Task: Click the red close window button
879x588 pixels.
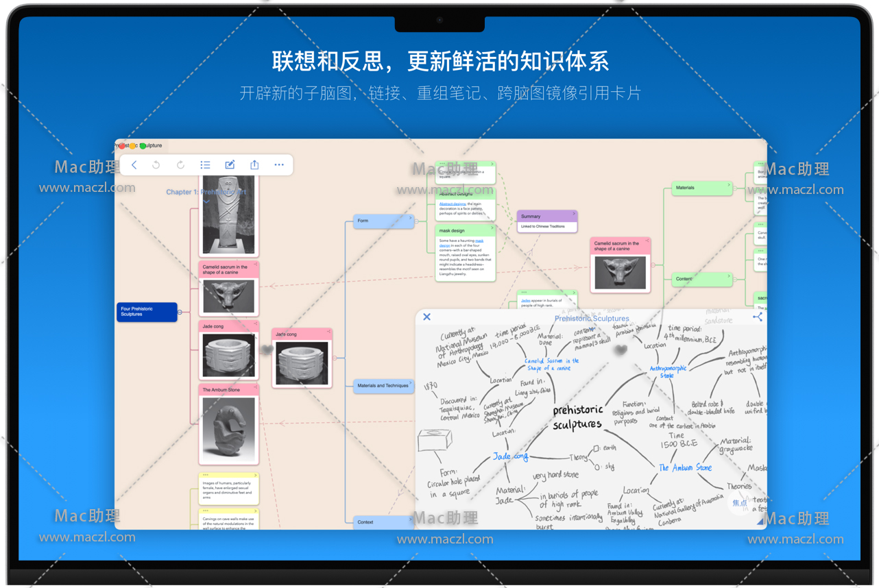Action: tap(122, 146)
